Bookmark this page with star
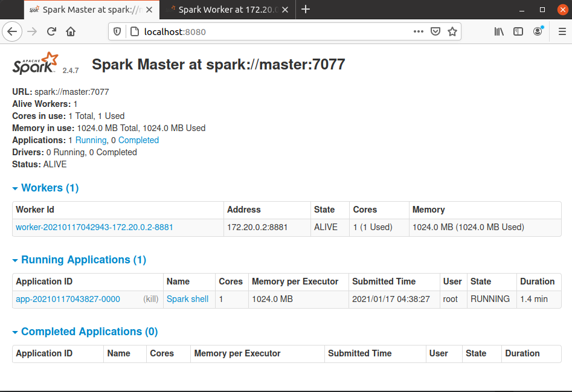572x392 pixels. coord(452,32)
